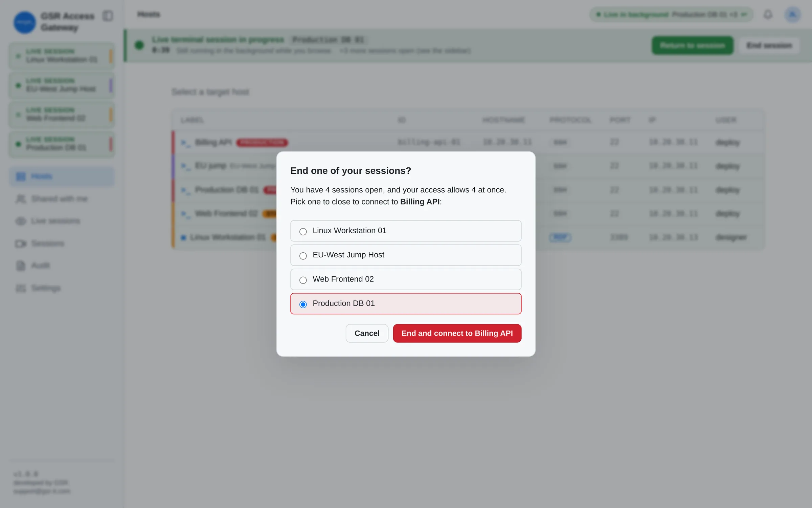Image resolution: width=812 pixels, height=508 pixels.
Task: Click the Cancel button in dialog
Action: point(367,333)
